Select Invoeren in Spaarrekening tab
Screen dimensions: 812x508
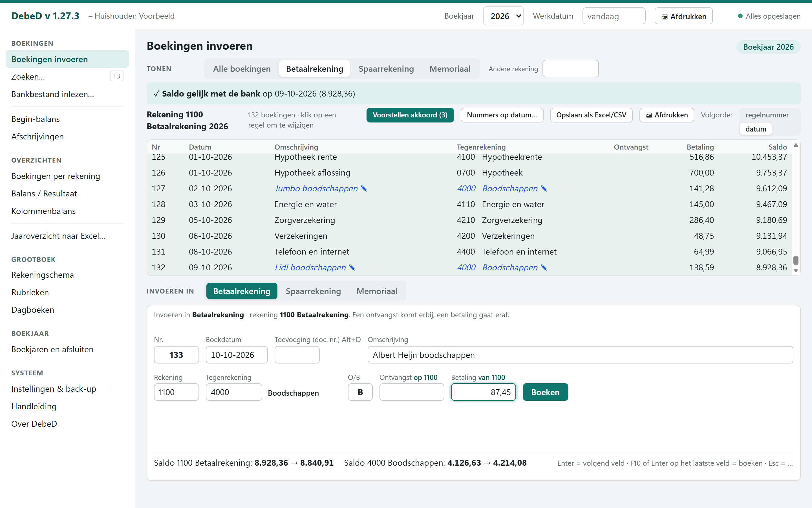pyautogui.click(x=313, y=291)
